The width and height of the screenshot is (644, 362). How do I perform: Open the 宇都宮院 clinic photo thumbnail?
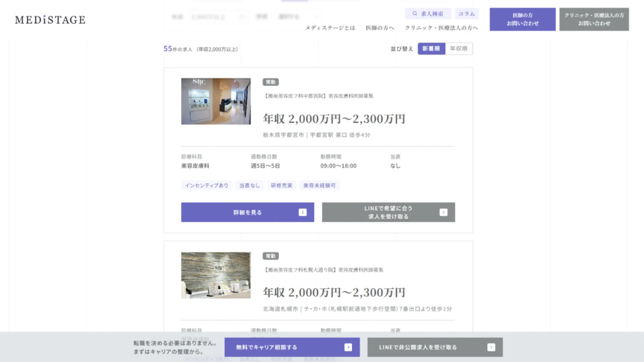[x=216, y=101]
